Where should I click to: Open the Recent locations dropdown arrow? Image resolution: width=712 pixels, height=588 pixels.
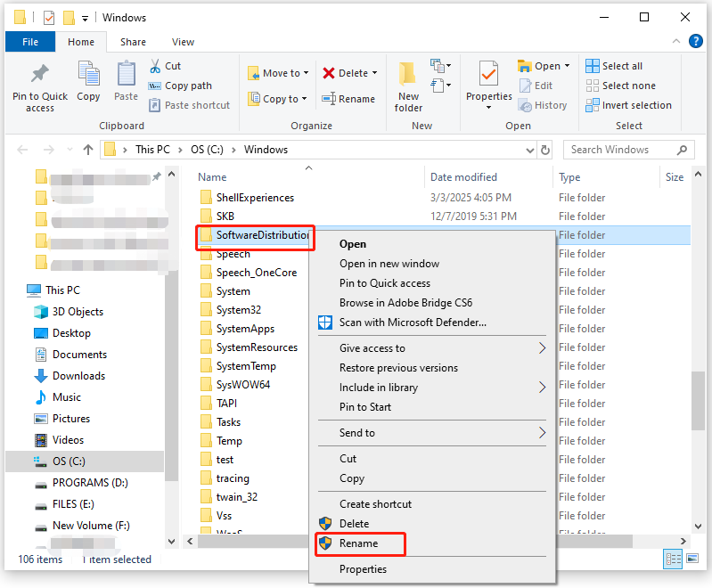70,149
